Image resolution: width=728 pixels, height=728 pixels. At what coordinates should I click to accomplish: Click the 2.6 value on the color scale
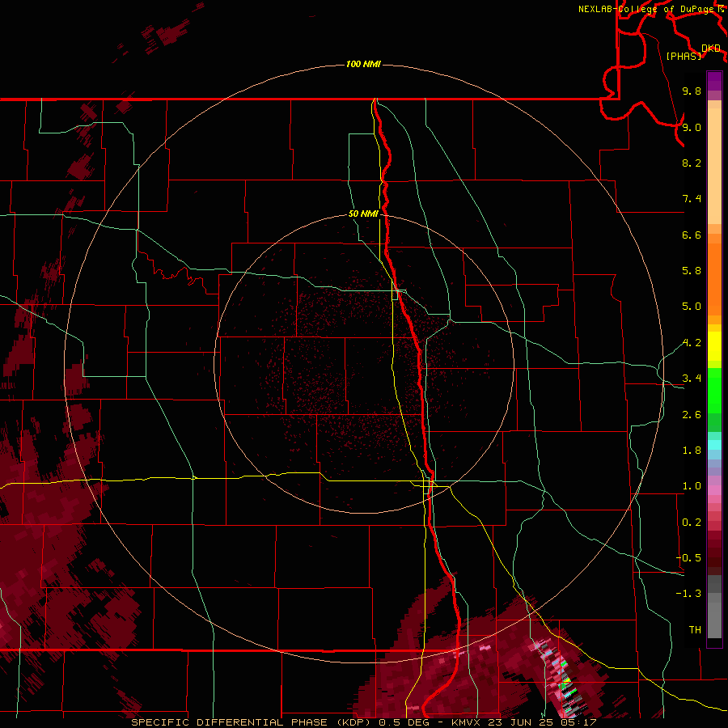[692, 415]
